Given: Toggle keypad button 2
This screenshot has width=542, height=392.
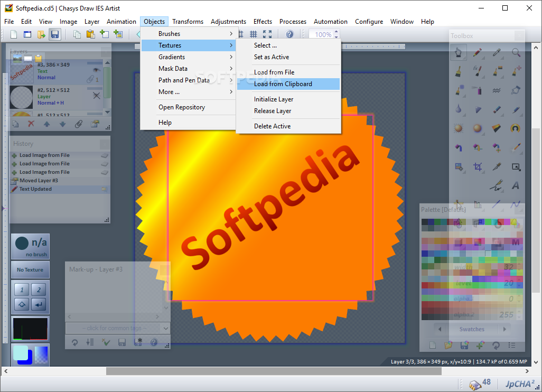Looking at the screenshot, I should (x=39, y=290).
